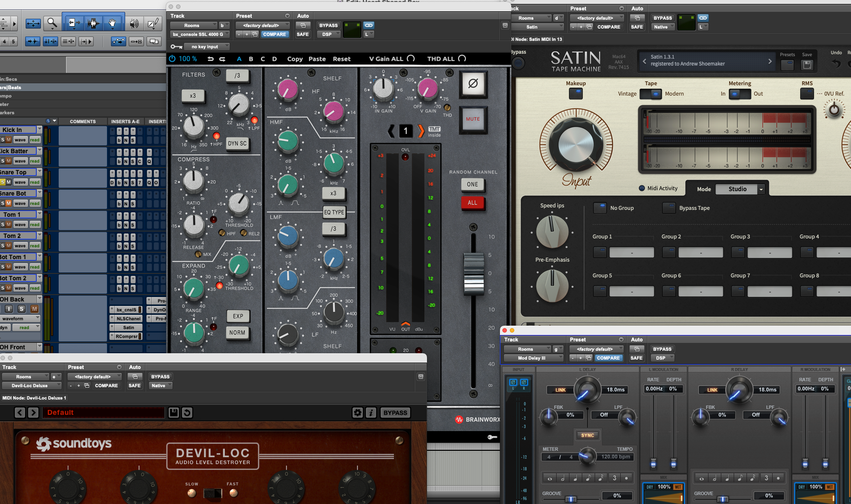Viewport: 851px width, 504px height.
Task: Revert Devil-Loc preset circular arrow icon
Action: tap(187, 412)
